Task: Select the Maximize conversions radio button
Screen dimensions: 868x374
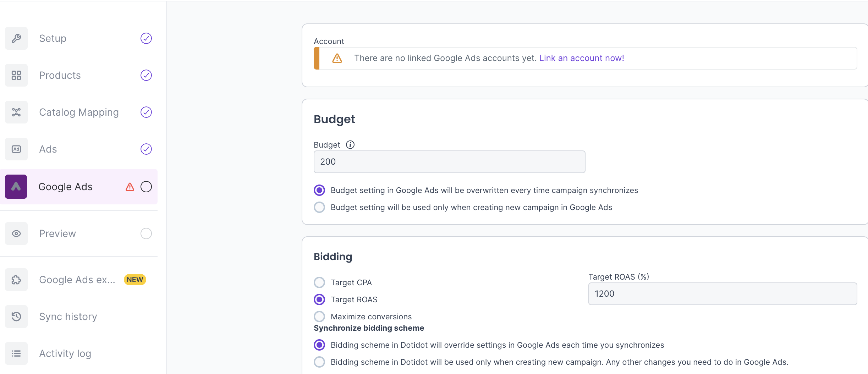Action: click(x=319, y=317)
